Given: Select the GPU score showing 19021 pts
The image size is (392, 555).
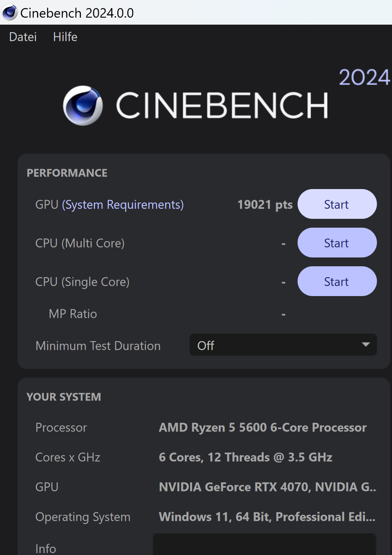Looking at the screenshot, I should (x=265, y=204).
